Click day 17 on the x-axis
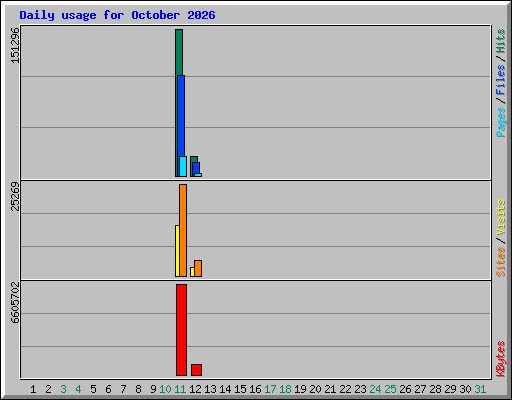Screen dimensions: 512x400 click(270, 389)
